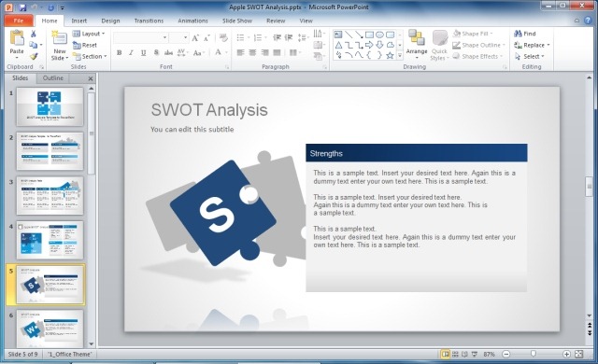Click the zoom slider handle
This screenshot has height=364, width=598.
click(534, 354)
